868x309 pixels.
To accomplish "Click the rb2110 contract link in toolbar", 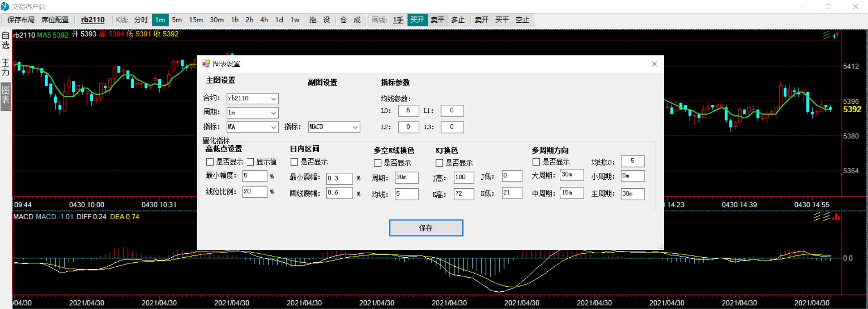I will (x=93, y=20).
